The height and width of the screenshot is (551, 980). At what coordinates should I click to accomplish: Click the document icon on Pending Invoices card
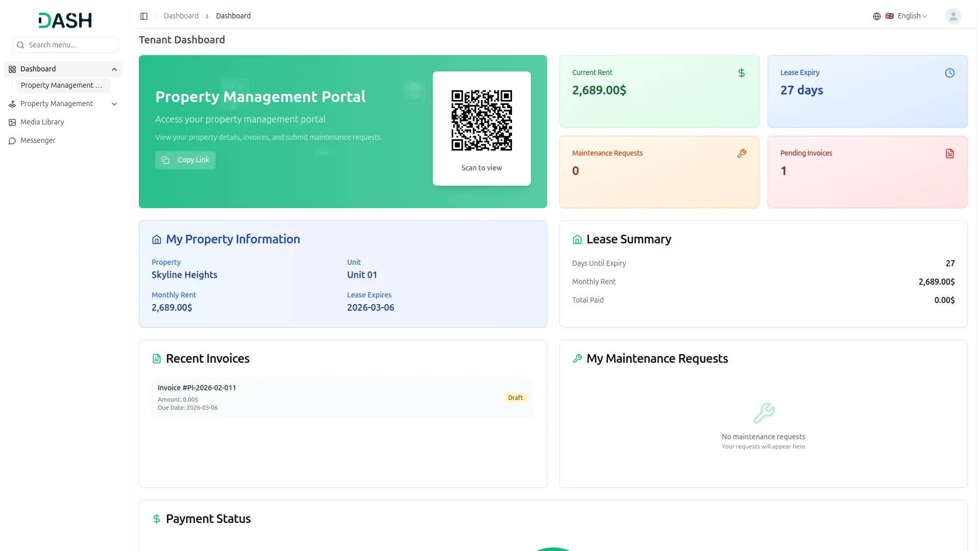pyautogui.click(x=949, y=154)
